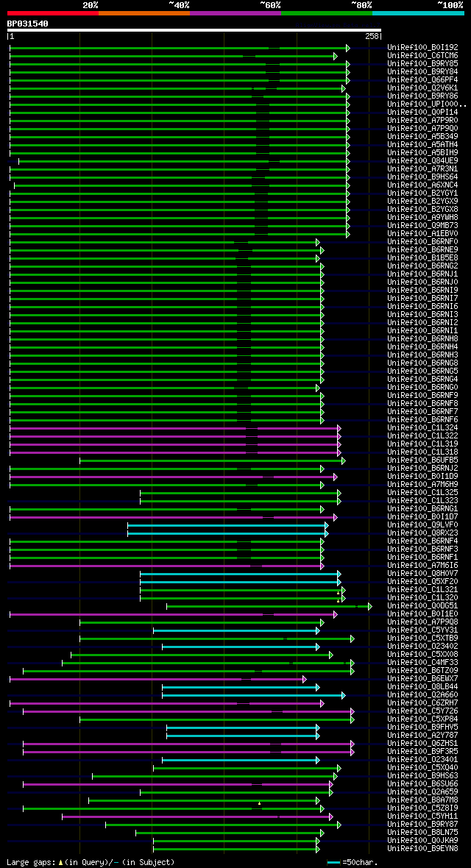Screen dimensions: 471x868
Task: Click the UniRef100_B6RNH8 entry
Action: 422,338
